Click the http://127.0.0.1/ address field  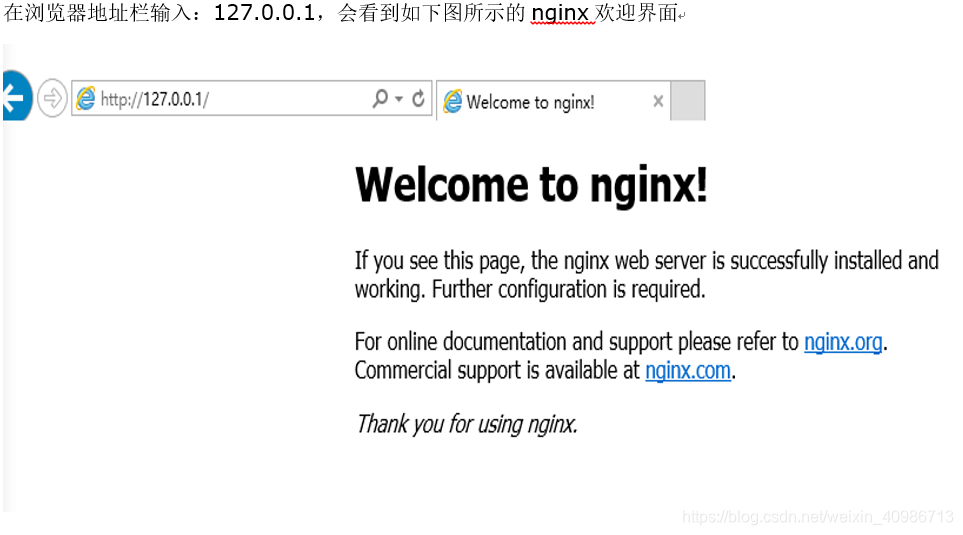pyautogui.click(x=252, y=98)
